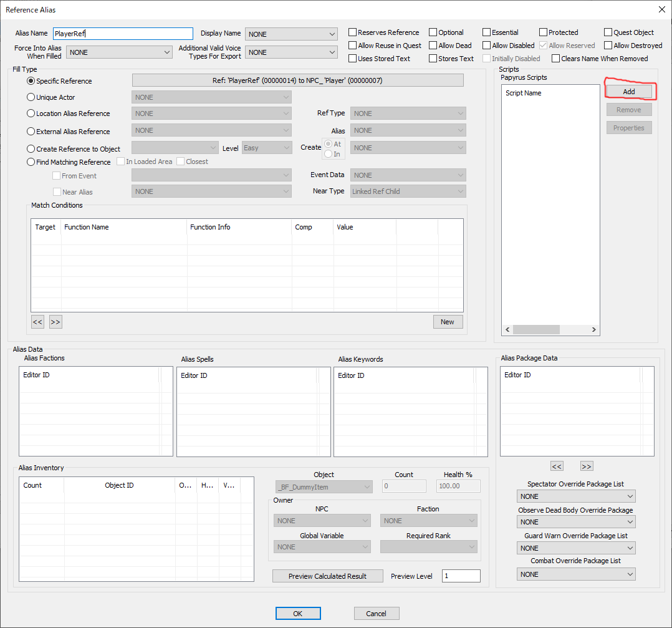Viewport: 672px width, 628px height.
Task: Click Value column header in Match Conditions
Action: pyautogui.click(x=365, y=227)
